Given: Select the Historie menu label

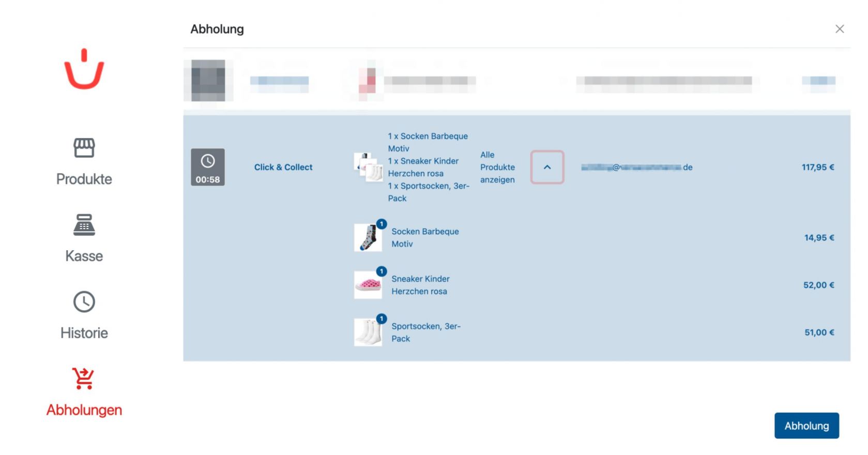Looking at the screenshot, I should click(x=84, y=333).
